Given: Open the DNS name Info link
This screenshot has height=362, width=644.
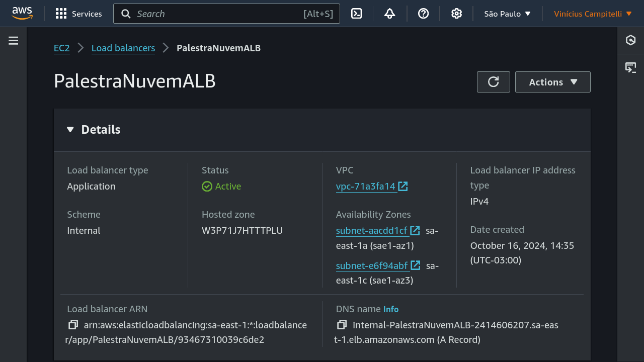Looking at the screenshot, I should 391,309.
